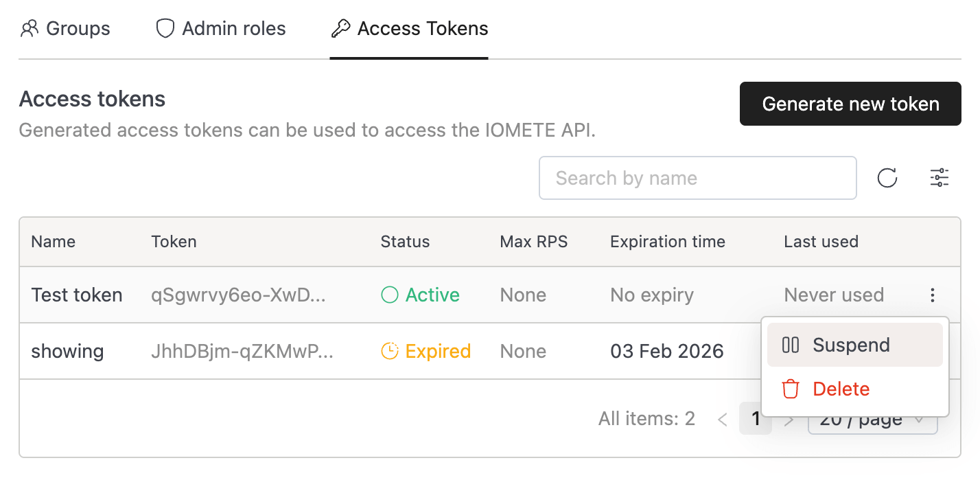
Task: Click the three-dot menu for Test token
Action: 932,295
